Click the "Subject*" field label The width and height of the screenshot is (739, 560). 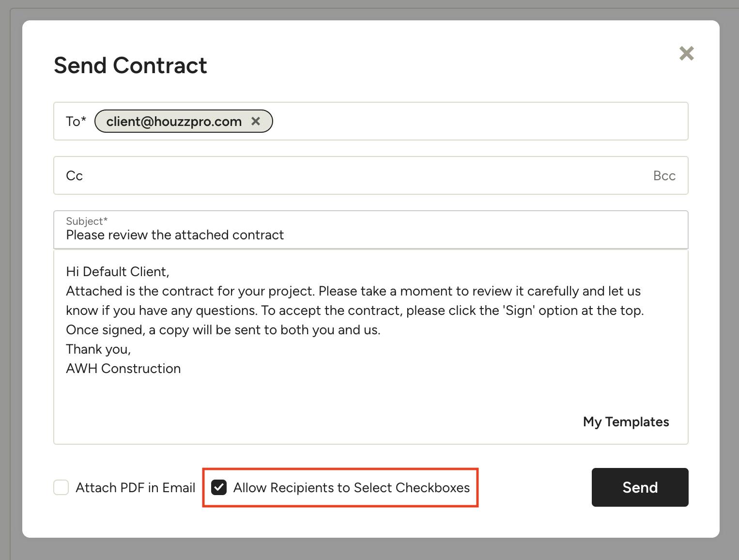pos(87,221)
